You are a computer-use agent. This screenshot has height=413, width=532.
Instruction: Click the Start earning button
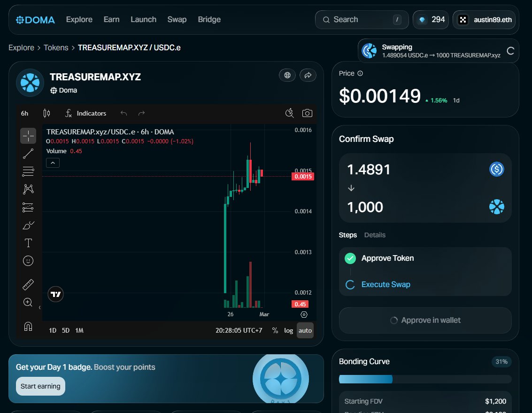click(x=40, y=386)
